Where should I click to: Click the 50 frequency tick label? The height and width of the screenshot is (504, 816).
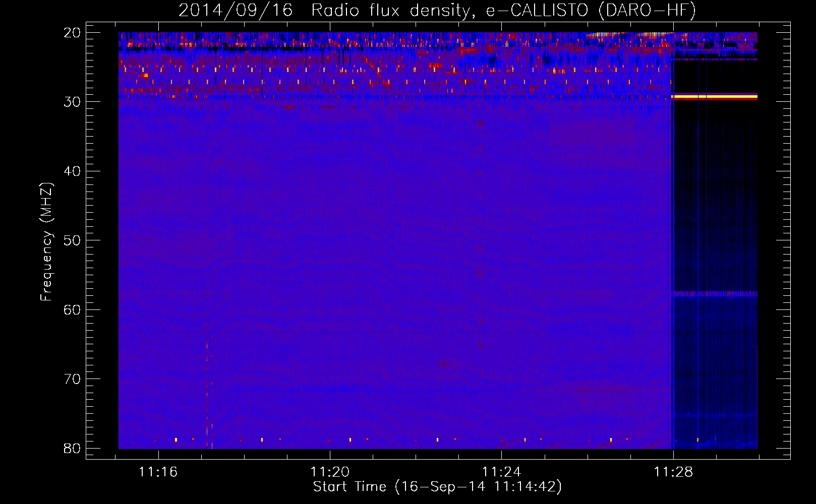click(72, 240)
